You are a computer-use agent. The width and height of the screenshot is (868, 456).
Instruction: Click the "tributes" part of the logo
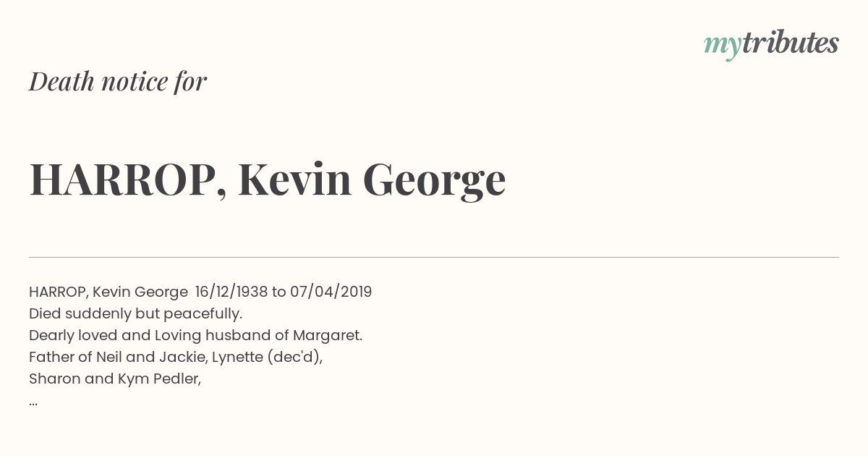pyautogui.click(x=790, y=43)
